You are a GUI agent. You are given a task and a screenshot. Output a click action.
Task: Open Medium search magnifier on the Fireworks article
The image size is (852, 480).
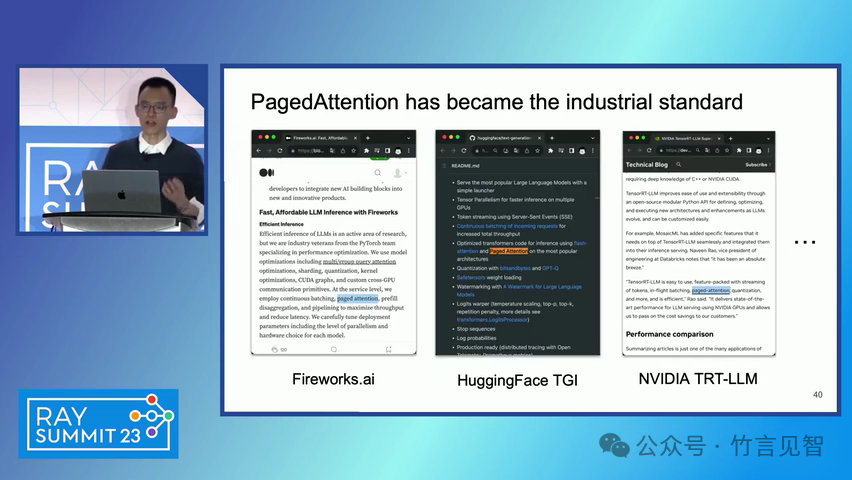coord(378,173)
